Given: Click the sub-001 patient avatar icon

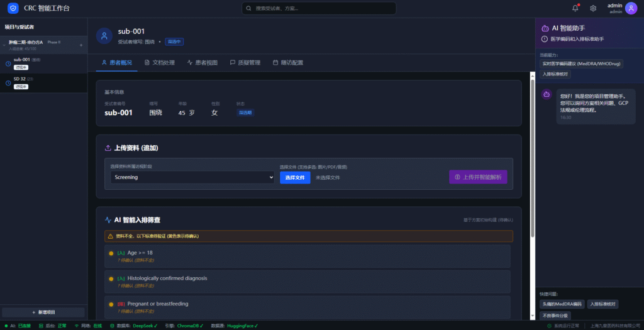Looking at the screenshot, I should coord(104,36).
